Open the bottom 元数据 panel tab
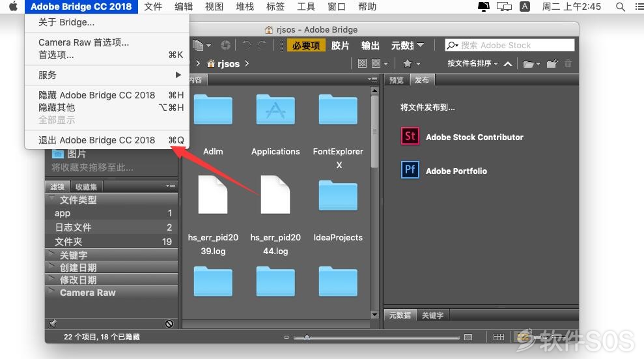The height and width of the screenshot is (359, 644). [x=400, y=315]
